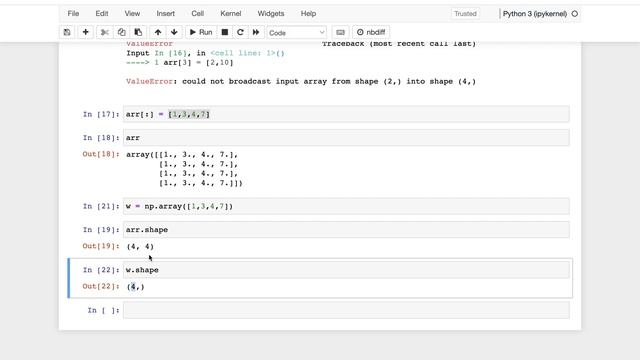Open the Cell menu

pos(198,13)
